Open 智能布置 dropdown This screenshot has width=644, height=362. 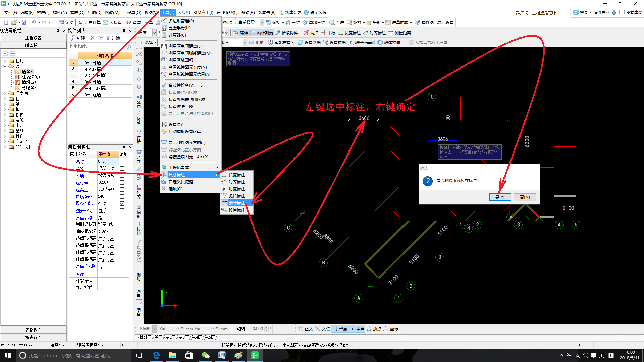coord(281,42)
